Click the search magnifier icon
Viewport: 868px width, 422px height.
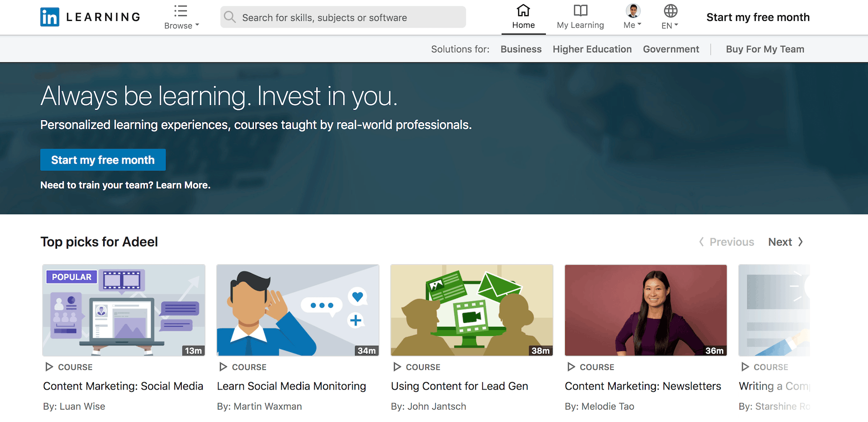pos(230,17)
